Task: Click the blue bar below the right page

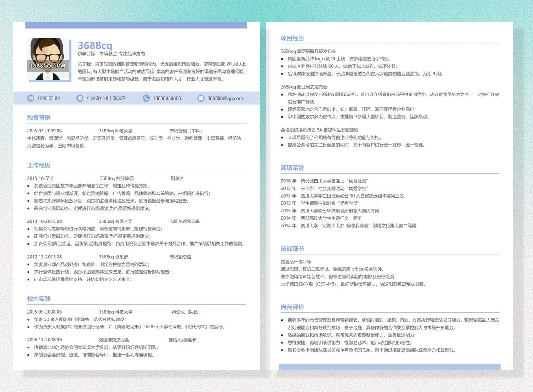Action: coord(390,367)
